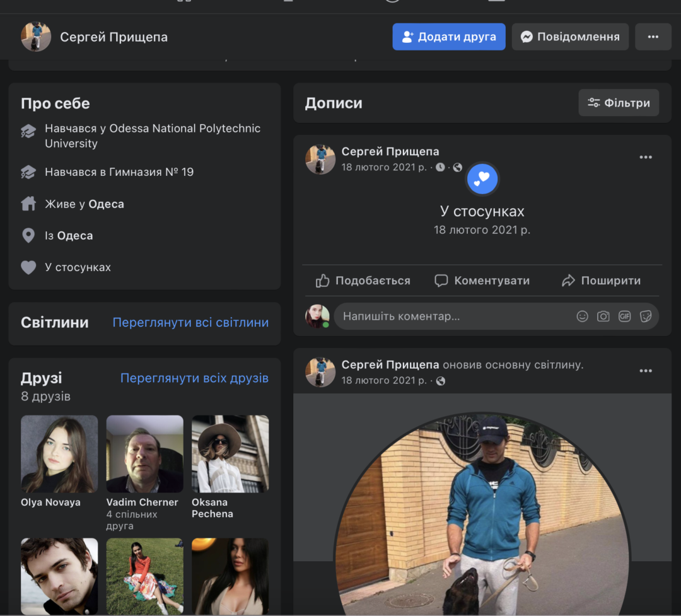Click the Дописи heading
681x616 pixels.
334,103
